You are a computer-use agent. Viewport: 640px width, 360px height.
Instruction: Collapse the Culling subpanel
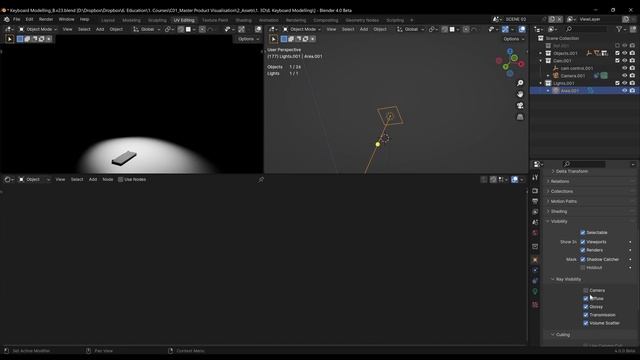point(562,335)
